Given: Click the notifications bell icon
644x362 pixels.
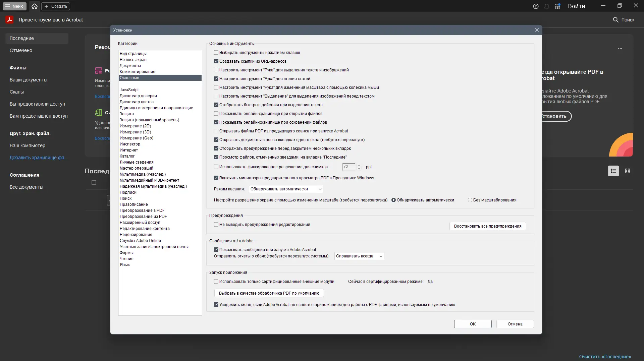Looking at the screenshot, I should [547, 6].
